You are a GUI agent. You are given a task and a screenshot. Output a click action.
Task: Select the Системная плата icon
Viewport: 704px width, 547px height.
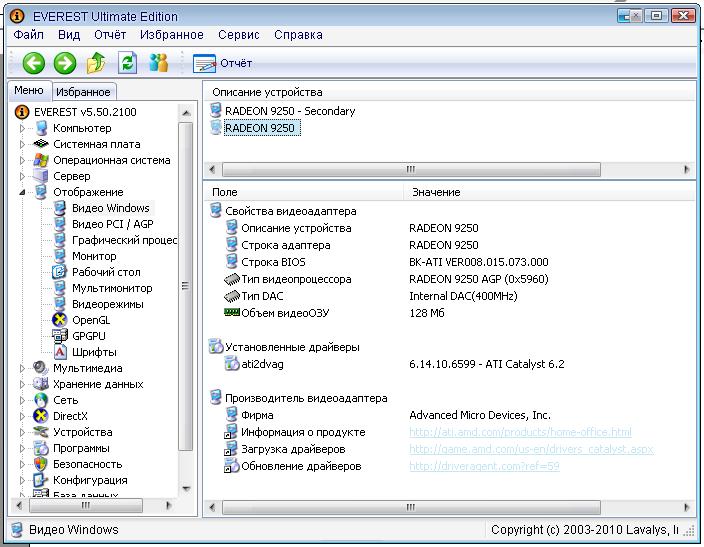click(41, 144)
